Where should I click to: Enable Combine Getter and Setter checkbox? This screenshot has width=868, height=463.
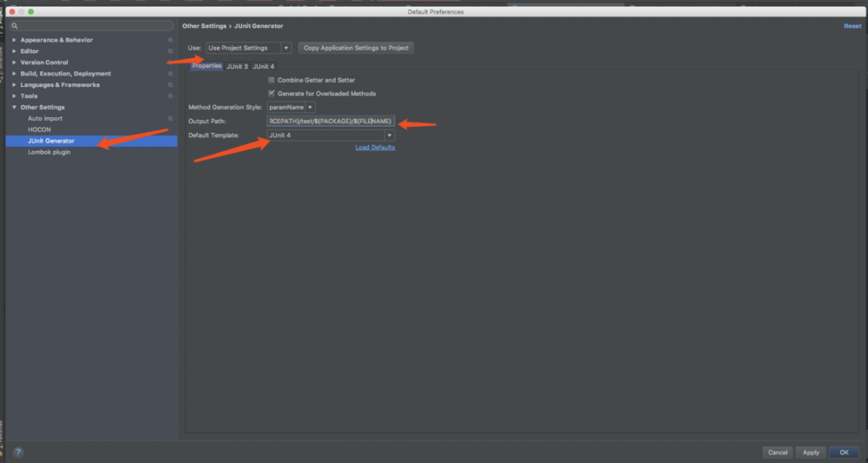(x=271, y=80)
